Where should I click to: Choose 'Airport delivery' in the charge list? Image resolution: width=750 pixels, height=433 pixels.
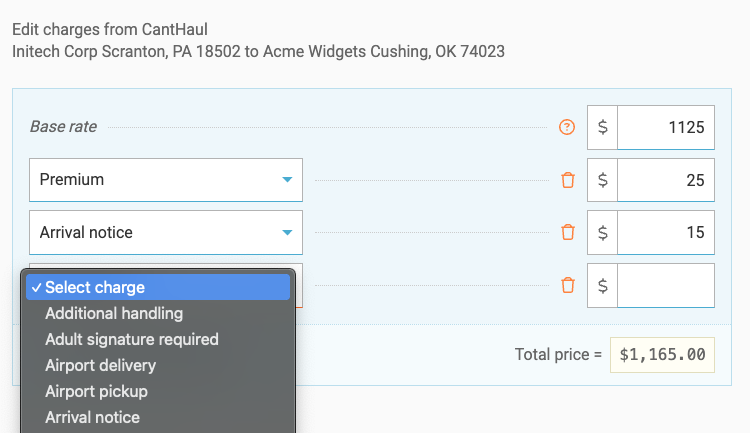[100, 365]
